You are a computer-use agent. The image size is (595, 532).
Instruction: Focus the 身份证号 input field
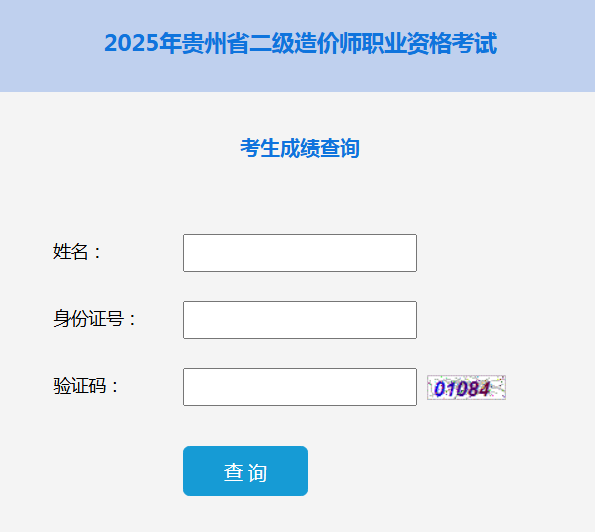[300, 320]
